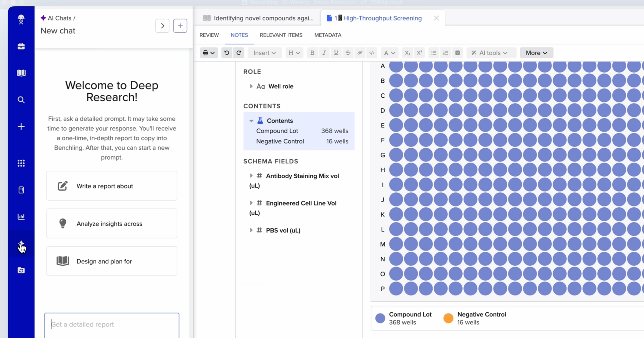Expand Antibody Staining Mix vol field
This screenshot has width=644, height=338.
point(251,176)
